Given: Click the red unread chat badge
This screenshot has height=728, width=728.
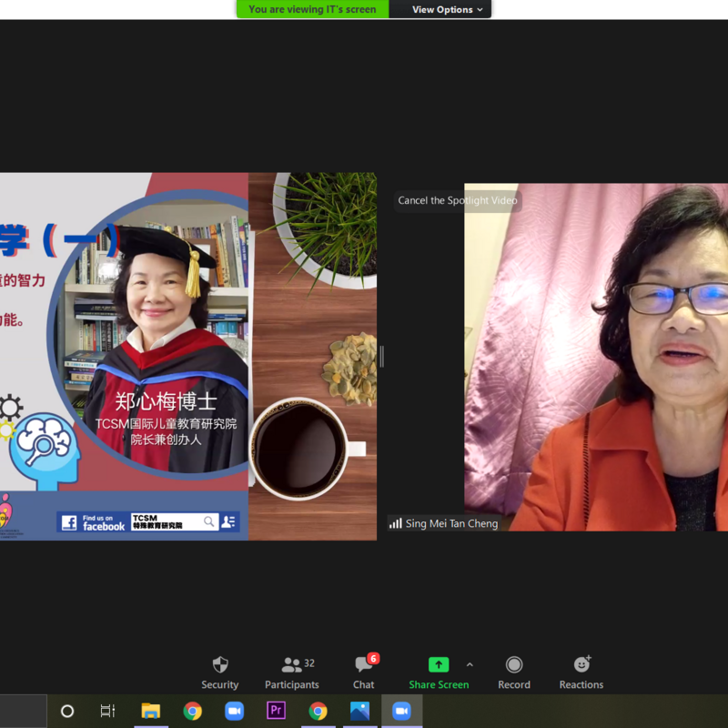Looking at the screenshot, I should tap(373, 658).
